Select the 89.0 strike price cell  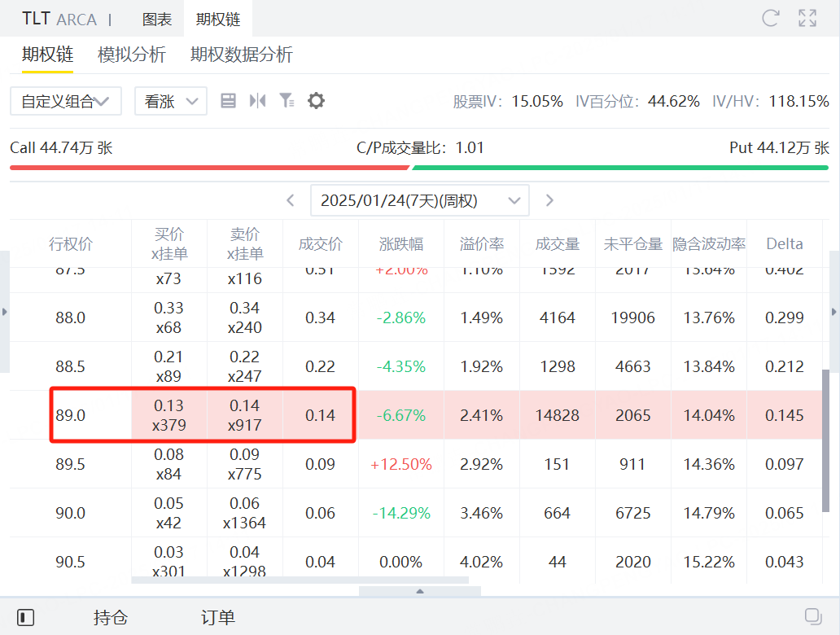(x=71, y=415)
